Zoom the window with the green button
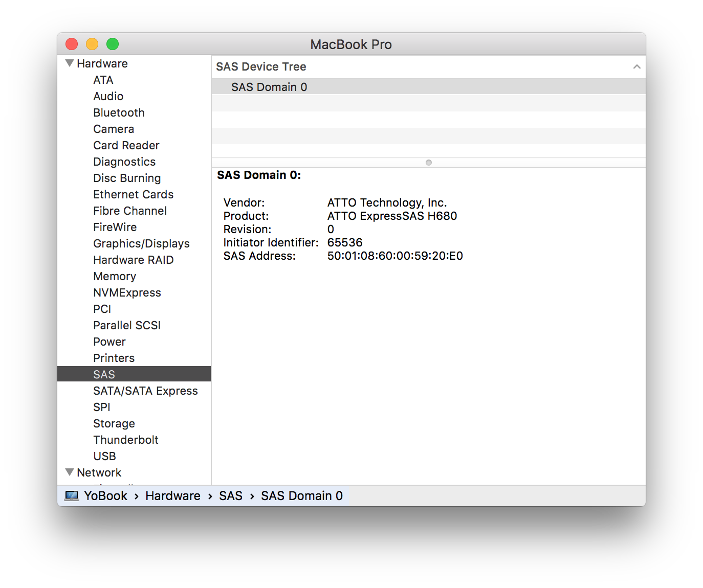Screen dimensions: 703x588 113,44
